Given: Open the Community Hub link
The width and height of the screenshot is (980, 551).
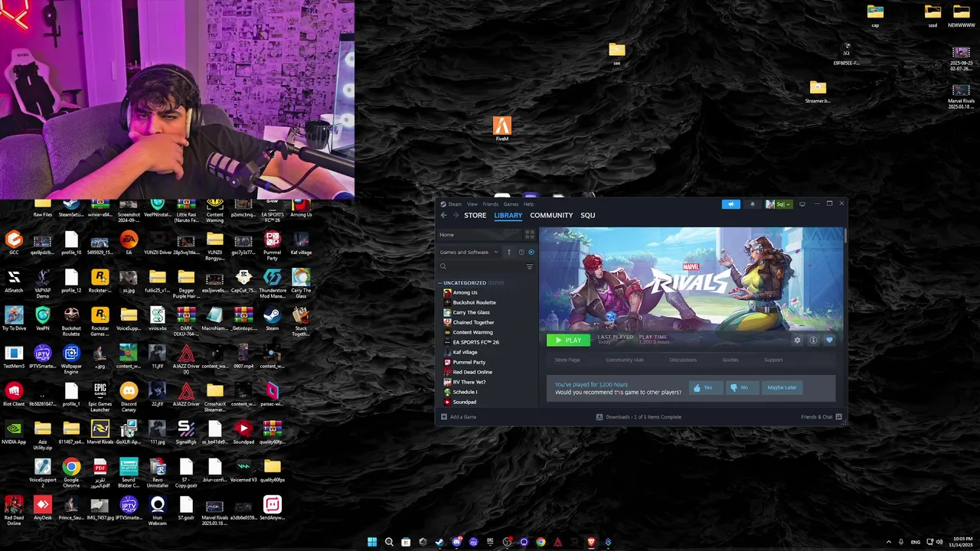Looking at the screenshot, I should tap(625, 360).
